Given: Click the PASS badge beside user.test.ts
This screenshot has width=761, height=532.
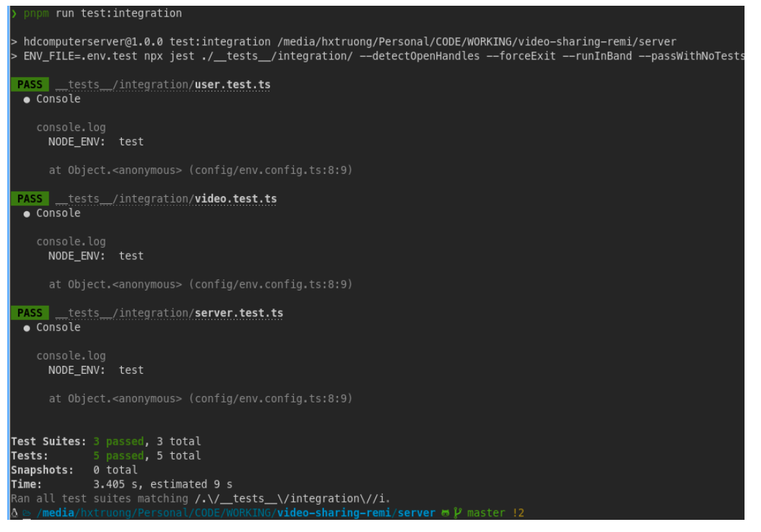Looking at the screenshot, I should point(29,85).
